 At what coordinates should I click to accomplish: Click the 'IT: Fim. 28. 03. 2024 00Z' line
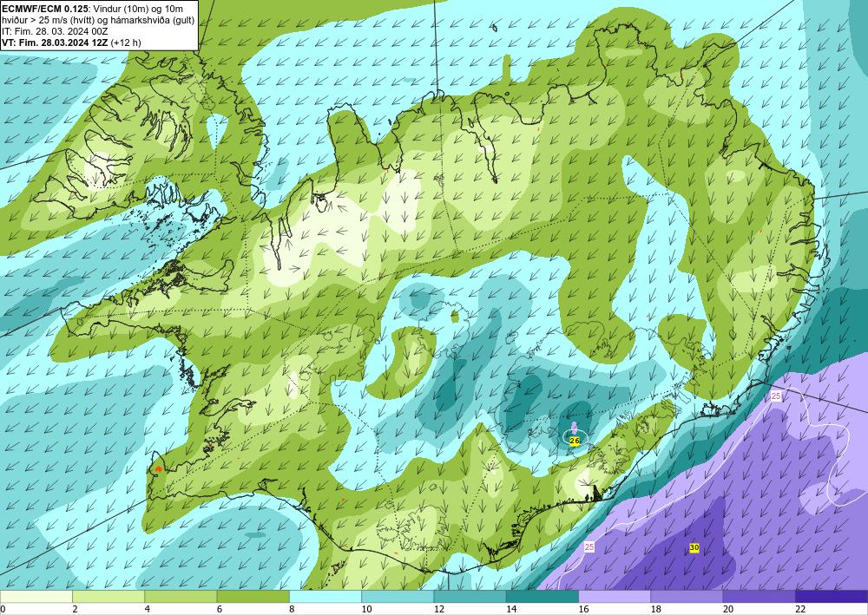click(55, 31)
